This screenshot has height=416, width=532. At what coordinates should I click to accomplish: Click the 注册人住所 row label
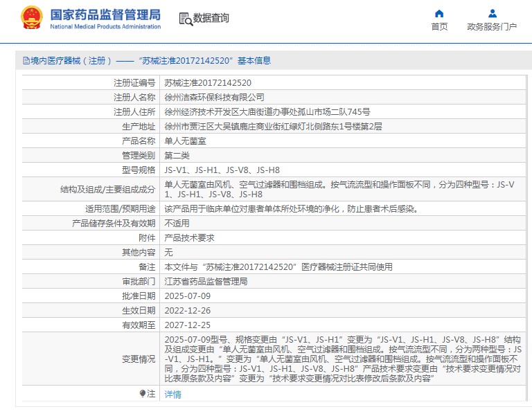(x=134, y=112)
